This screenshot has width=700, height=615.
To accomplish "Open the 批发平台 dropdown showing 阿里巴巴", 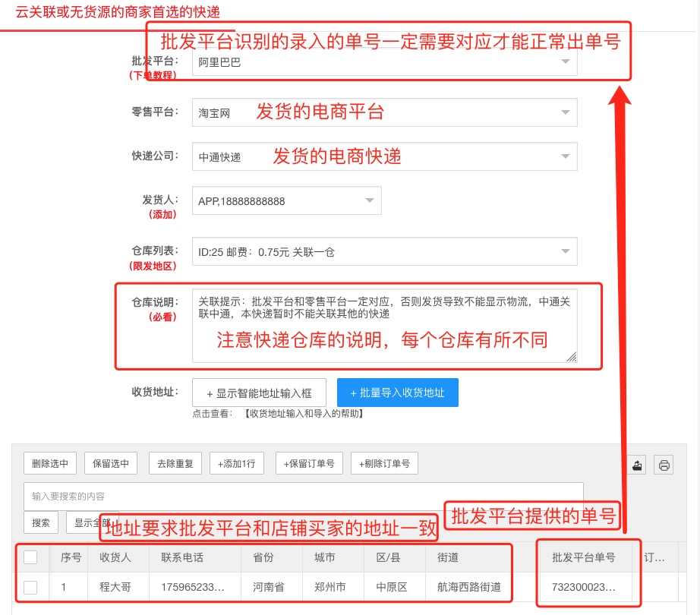I will coord(383,62).
